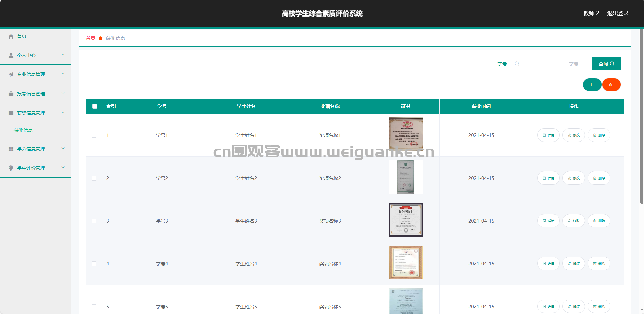Open the 个人中心 menu label
The width and height of the screenshot is (644, 314).
pyautogui.click(x=26, y=55)
